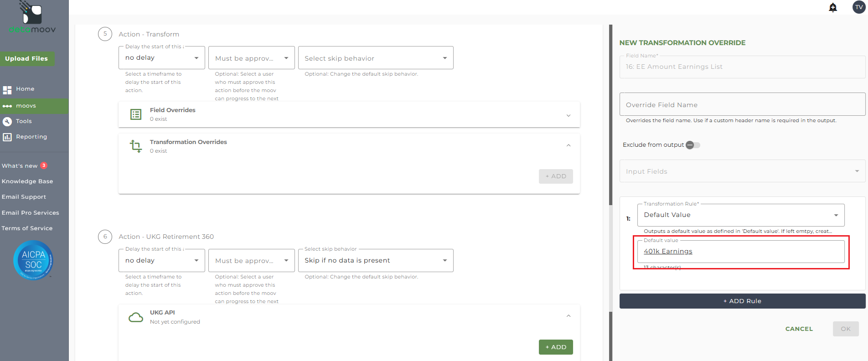Open the Input Fields dropdown

(742, 171)
